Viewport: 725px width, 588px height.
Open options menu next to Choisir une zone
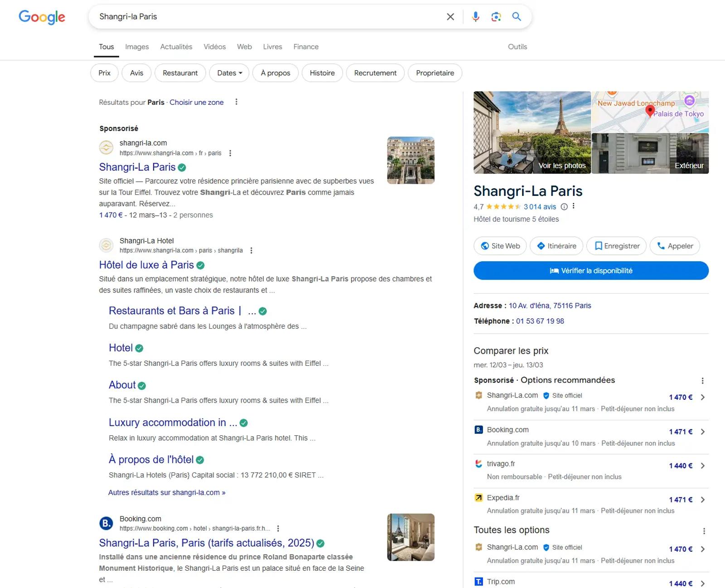(x=236, y=102)
